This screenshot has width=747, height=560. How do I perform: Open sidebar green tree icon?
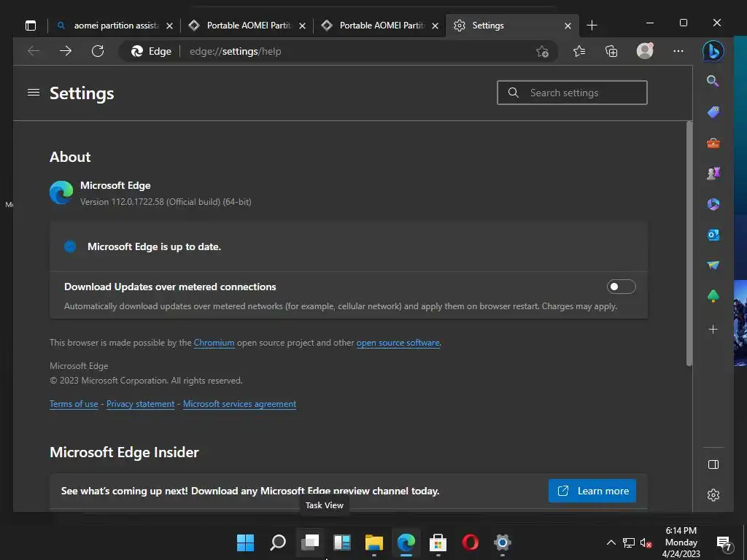[713, 296]
